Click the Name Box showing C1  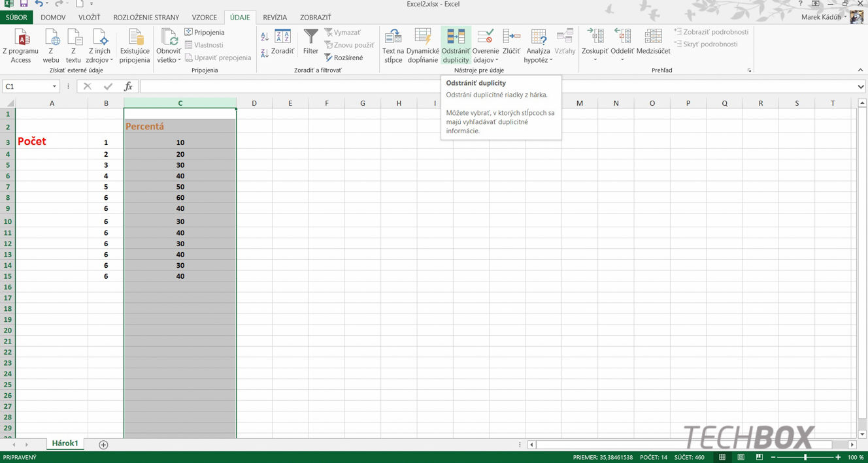tap(26, 86)
